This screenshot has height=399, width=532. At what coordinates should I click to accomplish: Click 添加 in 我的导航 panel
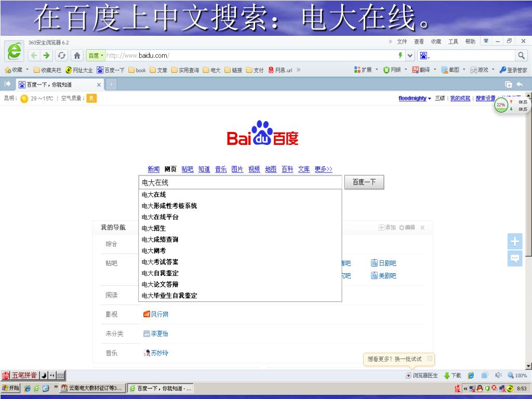point(387,228)
